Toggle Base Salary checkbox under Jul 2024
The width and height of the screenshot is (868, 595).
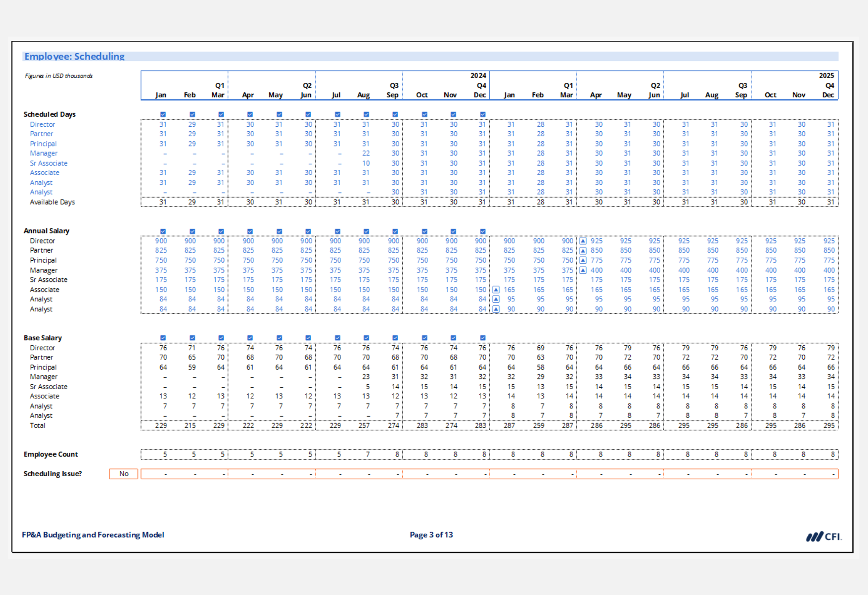[x=337, y=338]
